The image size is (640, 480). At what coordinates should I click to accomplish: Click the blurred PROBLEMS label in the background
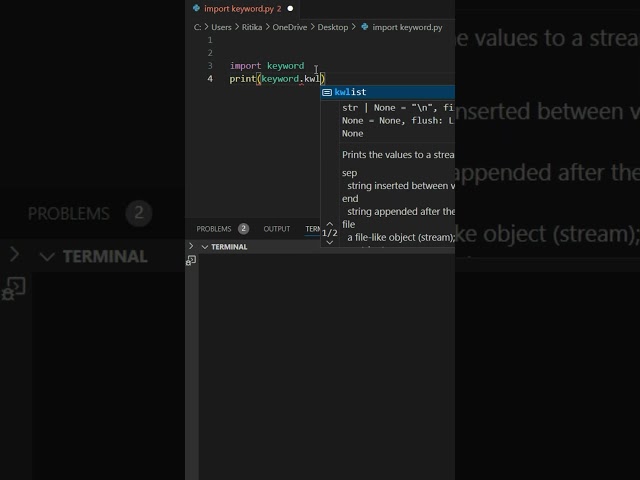[x=69, y=213]
